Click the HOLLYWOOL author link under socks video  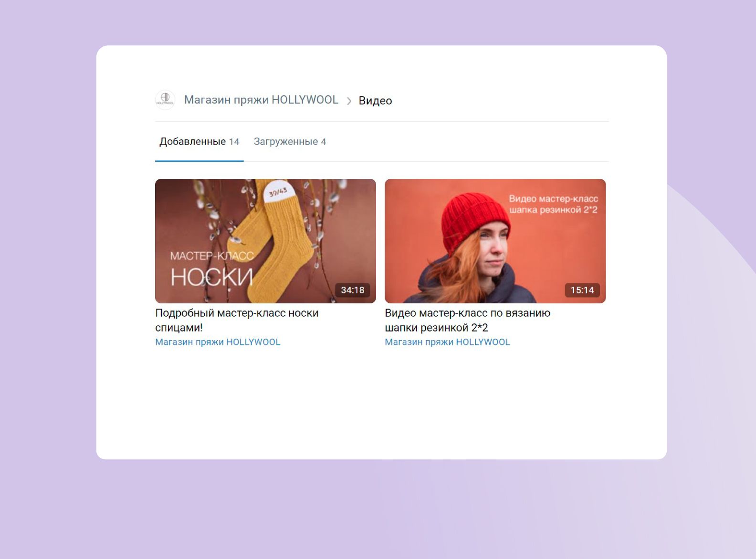point(218,342)
